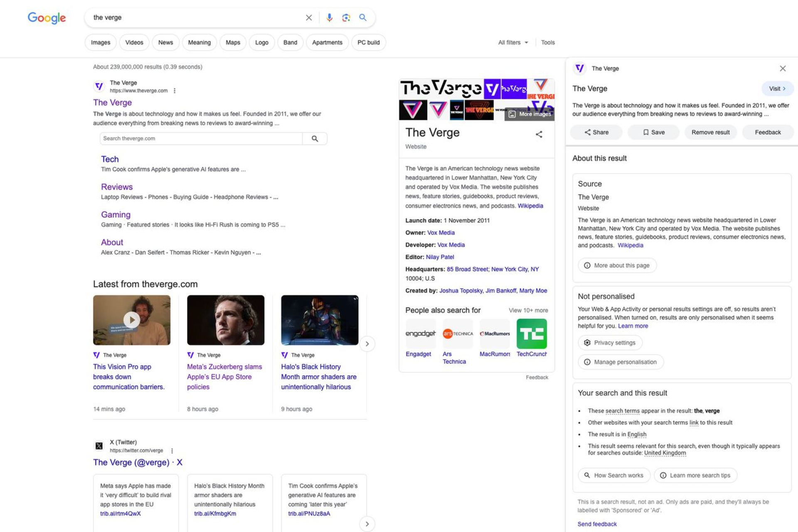Open three-dot menu beside theverge.com URL
This screenshot has height=532, width=798.
point(175,91)
